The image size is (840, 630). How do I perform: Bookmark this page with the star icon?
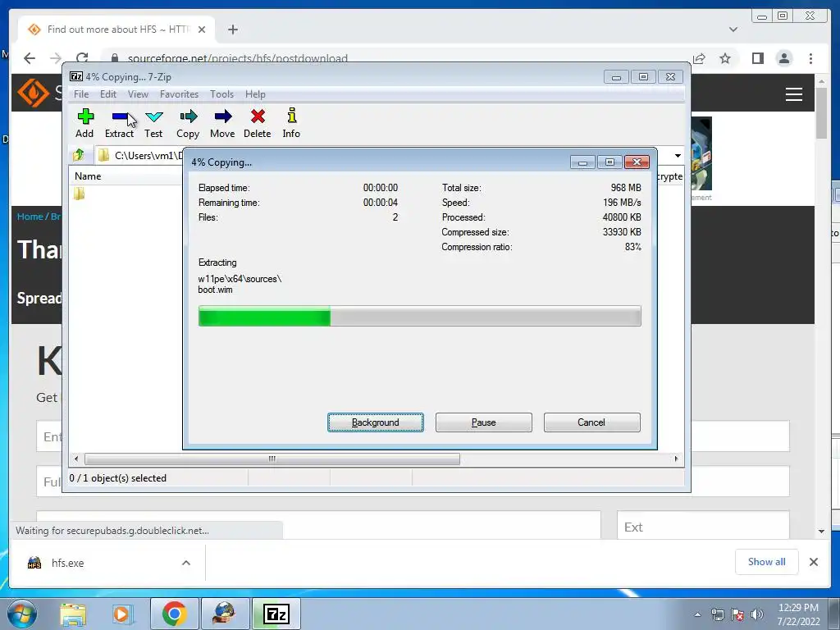click(x=725, y=58)
